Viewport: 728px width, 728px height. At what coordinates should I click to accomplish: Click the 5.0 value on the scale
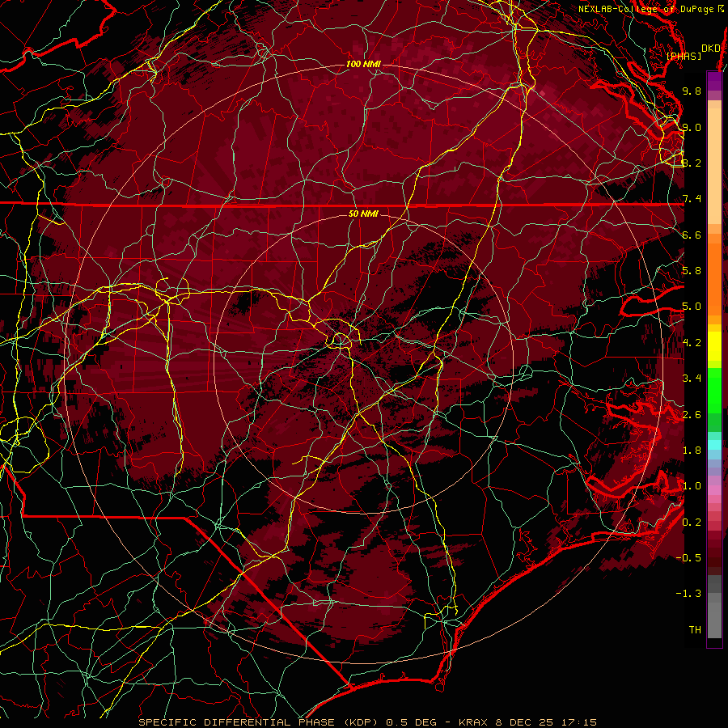coord(692,307)
